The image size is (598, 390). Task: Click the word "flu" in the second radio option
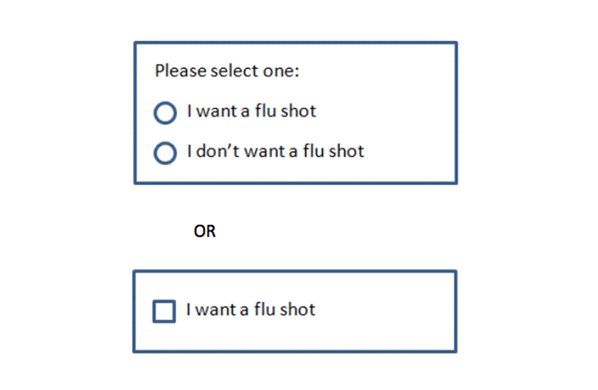(313, 151)
